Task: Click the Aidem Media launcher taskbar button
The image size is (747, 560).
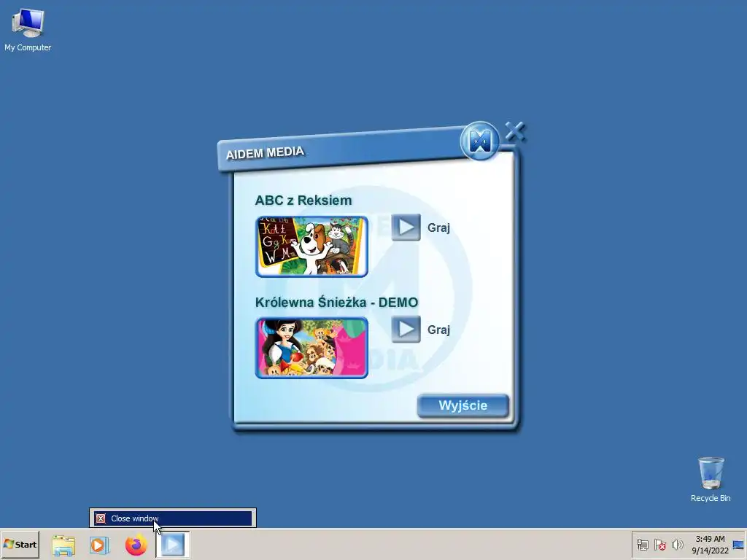Action: tap(173, 545)
